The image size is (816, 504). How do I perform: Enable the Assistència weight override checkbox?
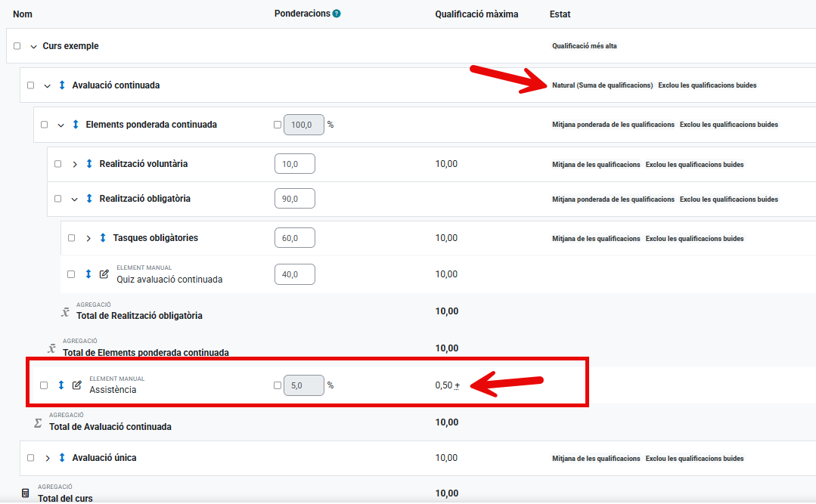click(277, 385)
